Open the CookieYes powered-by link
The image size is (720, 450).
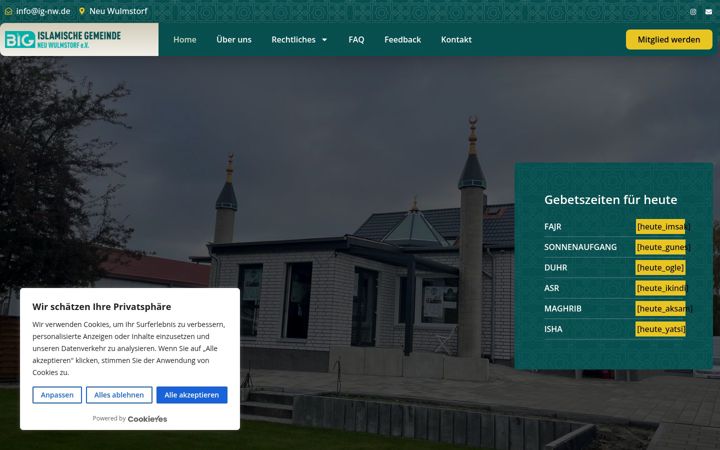tap(147, 419)
